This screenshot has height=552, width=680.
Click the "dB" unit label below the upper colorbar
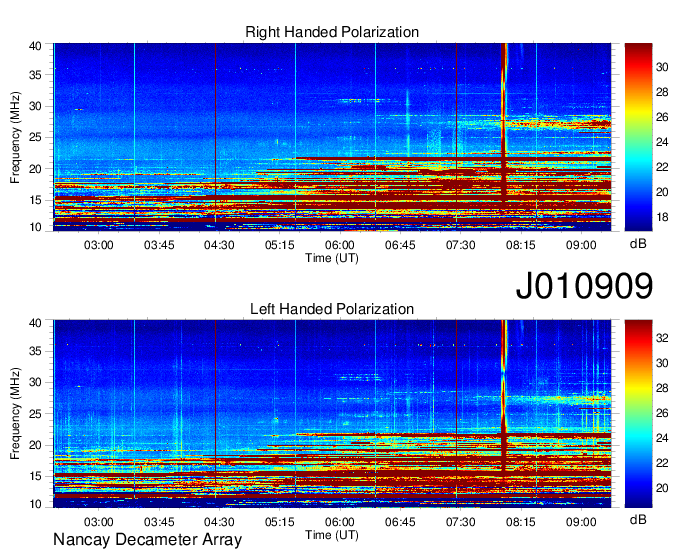(x=638, y=244)
